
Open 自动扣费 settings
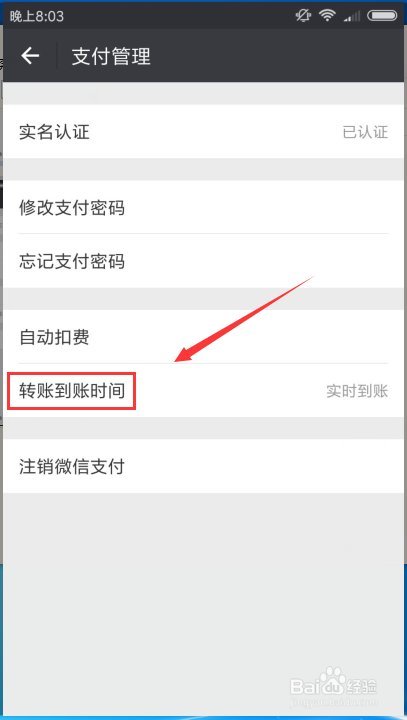(204, 337)
